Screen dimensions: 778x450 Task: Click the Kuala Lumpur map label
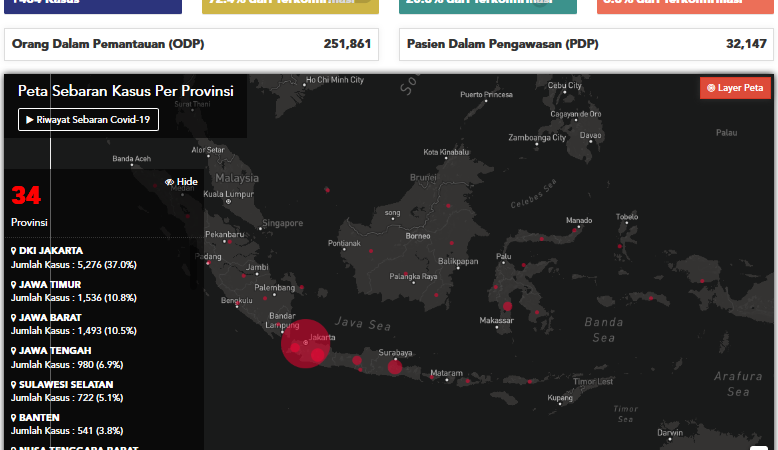tap(228, 194)
